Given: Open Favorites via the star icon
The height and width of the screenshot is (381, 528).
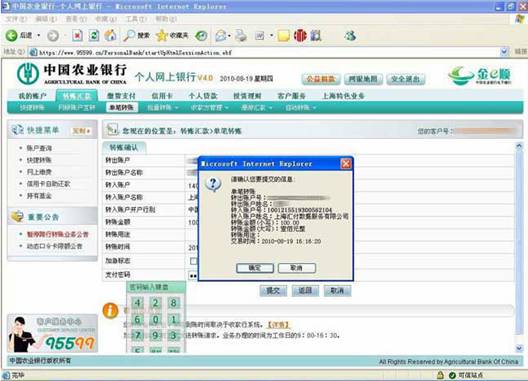Looking at the screenshot, I should click(x=162, y=35).
